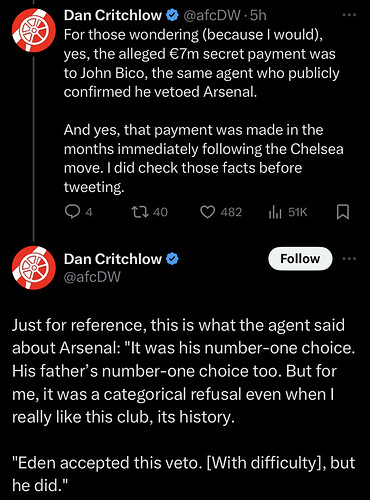Screen dimensions: 370x500
Task: Like the tweet with 482 likes
Action: tap(208, 212)
